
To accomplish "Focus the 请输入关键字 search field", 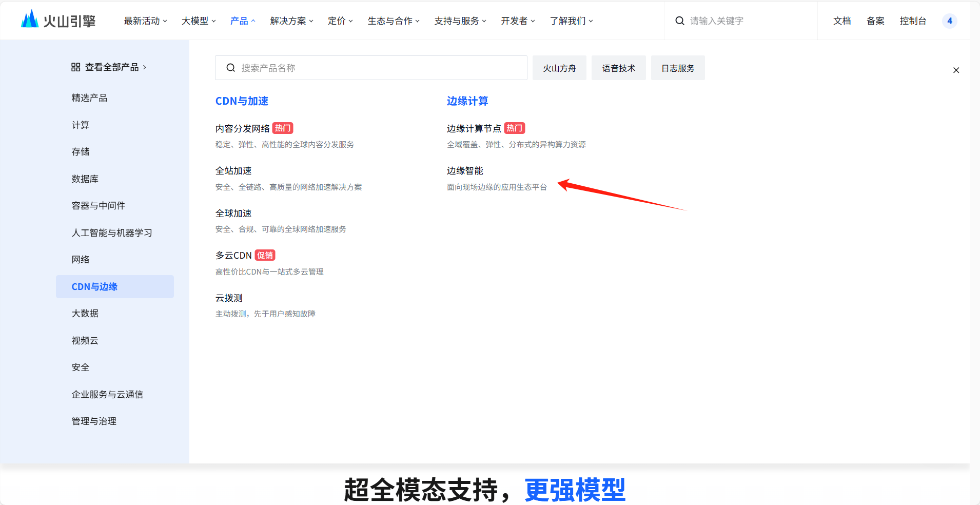I will tap(741, 21).
